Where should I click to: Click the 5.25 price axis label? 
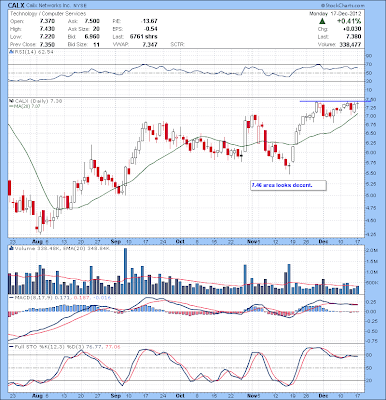pos(372,184)
